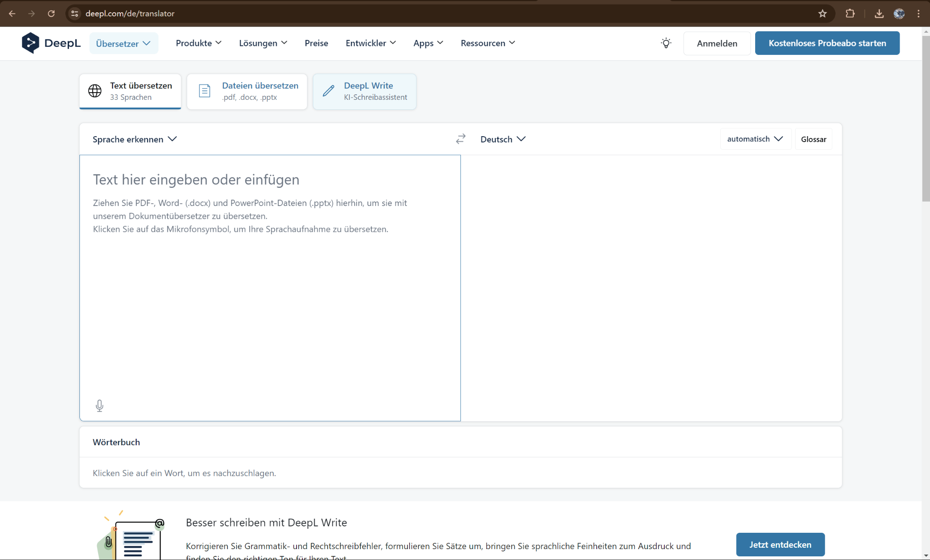Viewport: 930px width, 560px height.
Task: Open the Produkte menu
Action: point(198,43)
